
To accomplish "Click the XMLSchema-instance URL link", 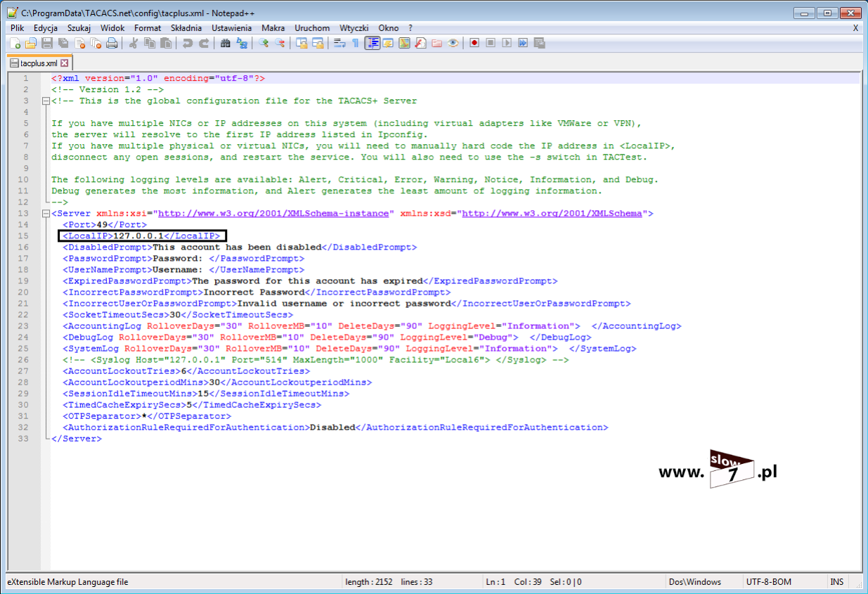I will click(273, 214).
